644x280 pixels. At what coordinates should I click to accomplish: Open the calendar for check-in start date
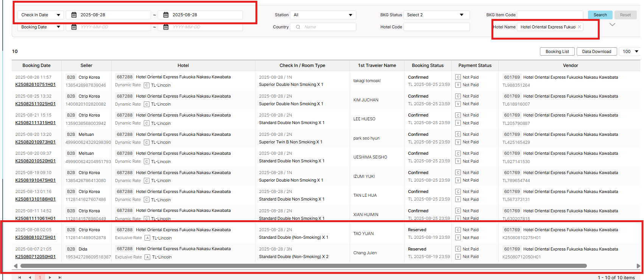coord(74,15)
